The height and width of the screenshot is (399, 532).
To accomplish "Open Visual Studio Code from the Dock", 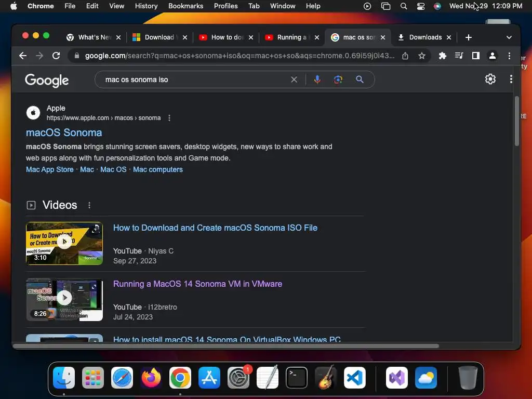I will point(354,378).
